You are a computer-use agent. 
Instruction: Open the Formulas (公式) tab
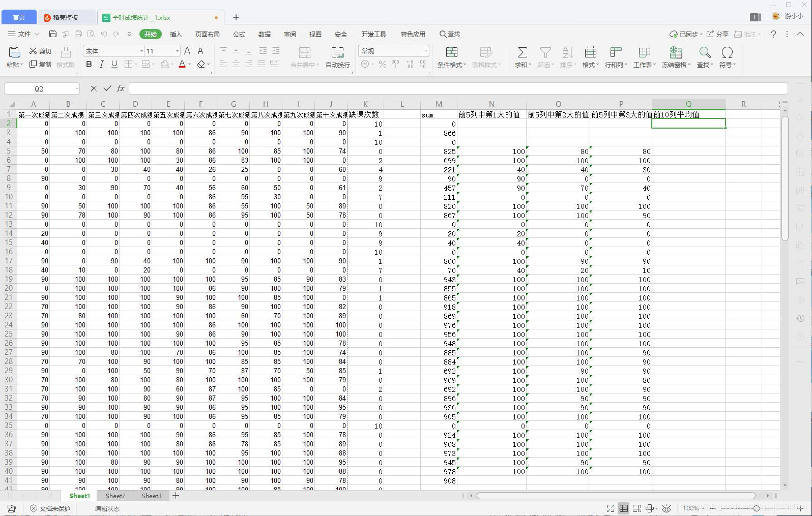[239, 34]
